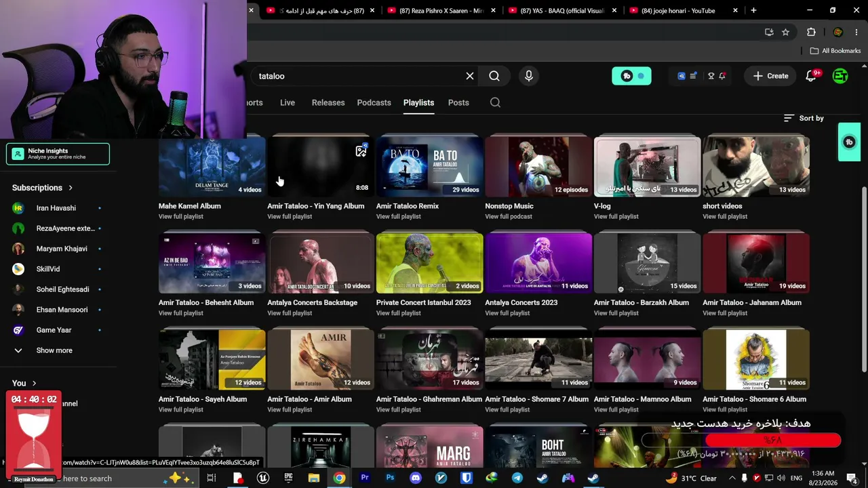The image size is (868, 488).
Task: Open the ET account avatar menu
Action: pos(840,76)
